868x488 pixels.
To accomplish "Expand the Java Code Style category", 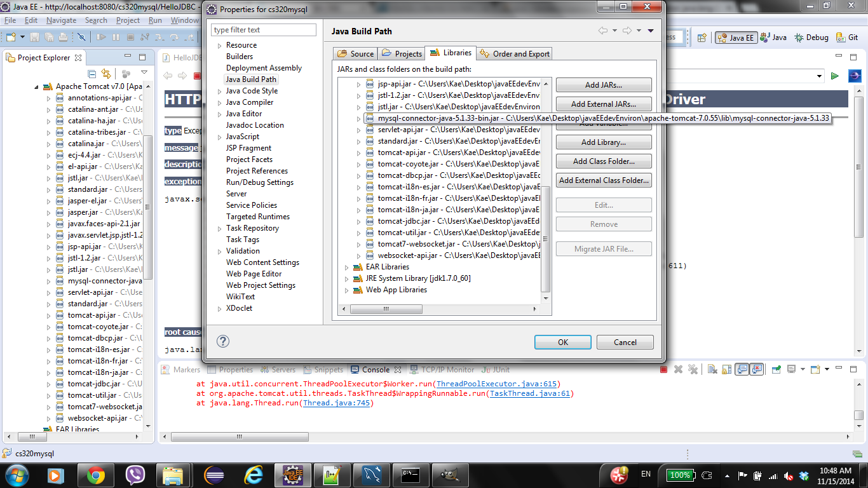I will pyautogui.click(x=219, y=91).
